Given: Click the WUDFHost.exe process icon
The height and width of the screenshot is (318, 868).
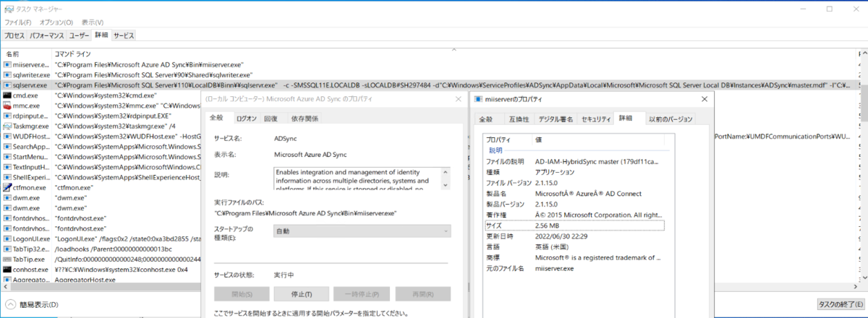Looking at the screenshot, I should [x=7, y=135].
